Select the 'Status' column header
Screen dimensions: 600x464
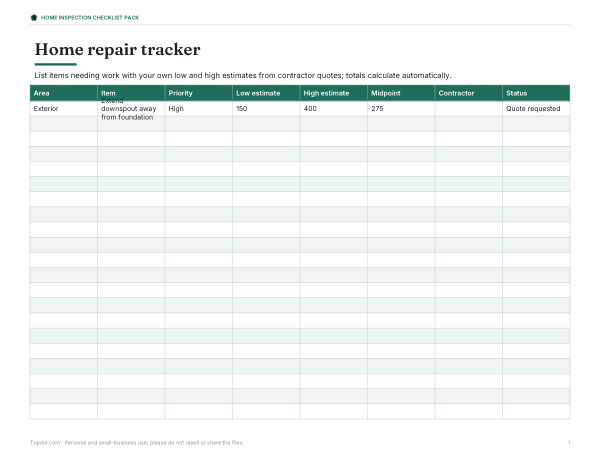[x=536, y=93]
